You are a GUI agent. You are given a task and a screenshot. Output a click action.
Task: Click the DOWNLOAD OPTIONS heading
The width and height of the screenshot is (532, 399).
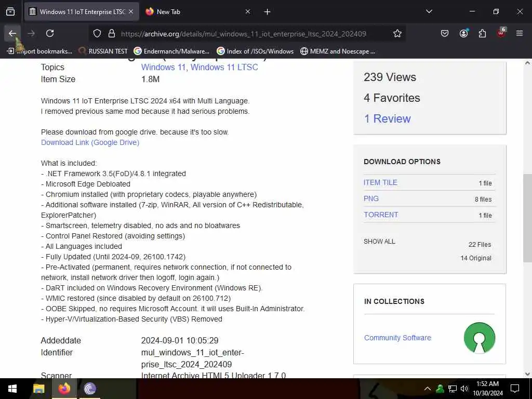click(402, 162)
